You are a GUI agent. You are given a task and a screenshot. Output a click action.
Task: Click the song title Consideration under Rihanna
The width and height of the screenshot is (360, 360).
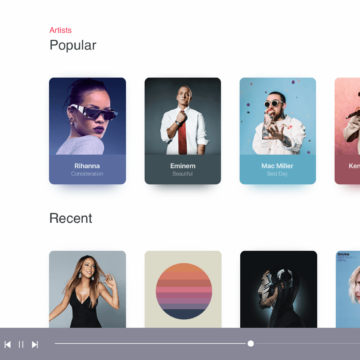pyautogui.click(x=87, y=174)
